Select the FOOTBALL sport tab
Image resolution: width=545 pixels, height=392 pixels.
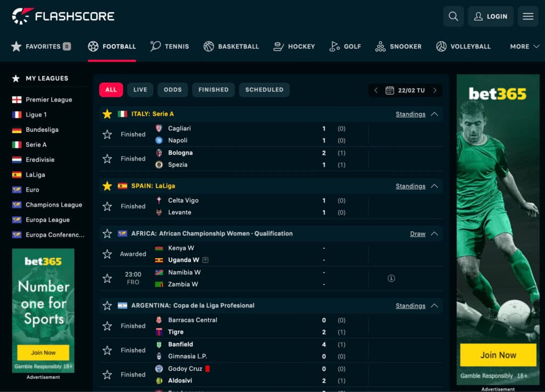click(x=112, y=46)
